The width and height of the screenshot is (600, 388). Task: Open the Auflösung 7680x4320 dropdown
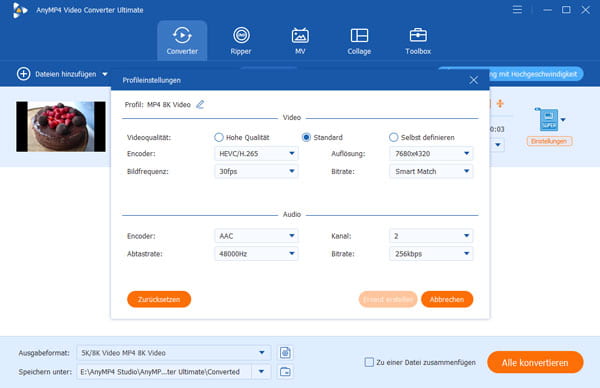431,153
